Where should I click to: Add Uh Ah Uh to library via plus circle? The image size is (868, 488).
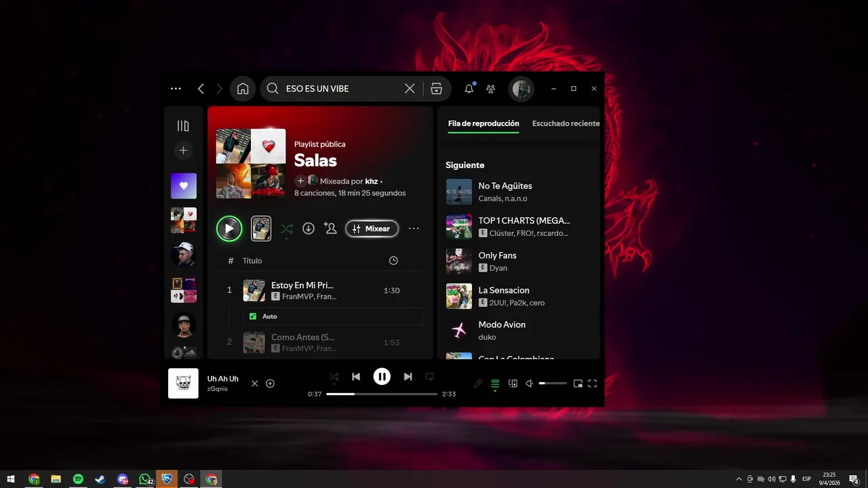coord(270,384)
